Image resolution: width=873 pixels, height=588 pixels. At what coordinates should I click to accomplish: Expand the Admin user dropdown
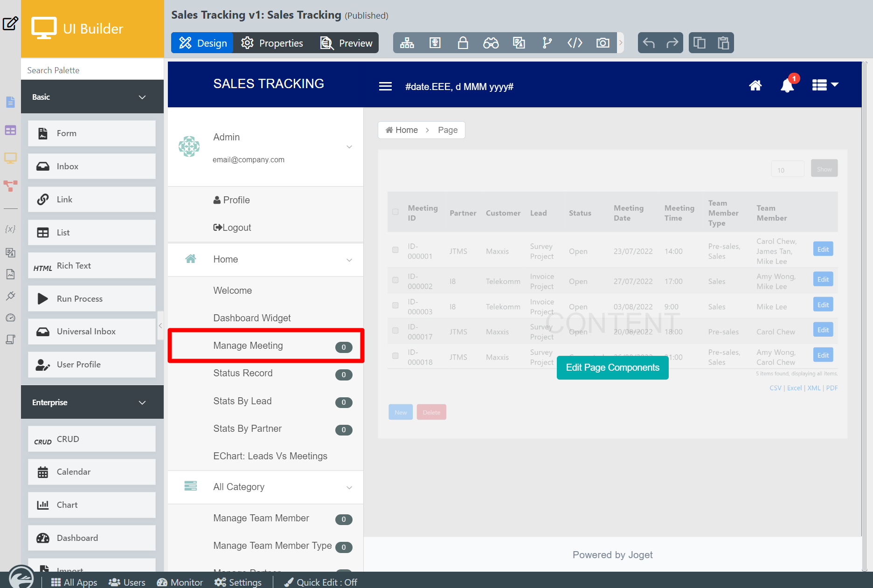point(349,147)
